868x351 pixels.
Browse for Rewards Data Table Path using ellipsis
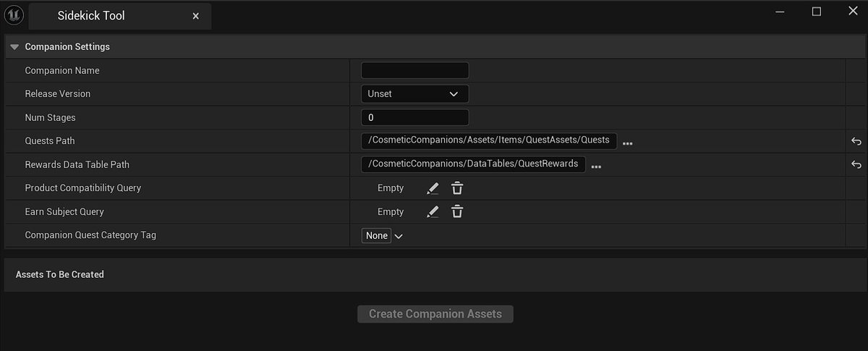pyautogui.click(x=596, y=166)
